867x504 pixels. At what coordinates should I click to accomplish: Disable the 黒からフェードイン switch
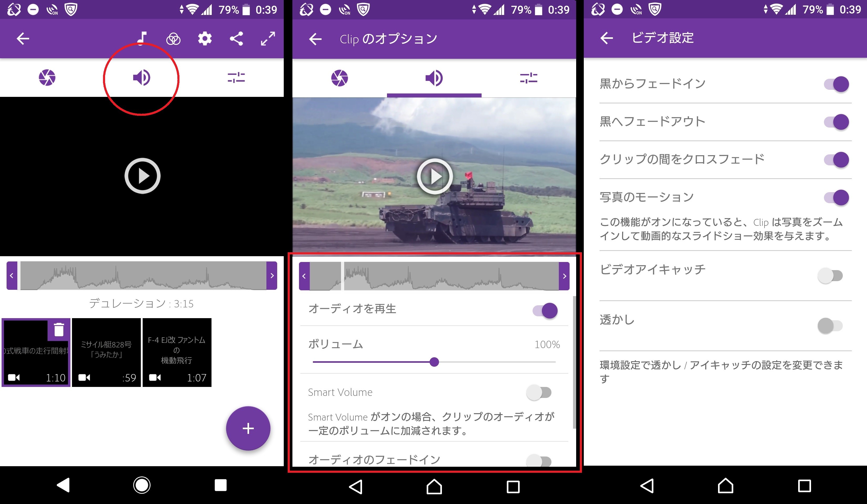pyautogui.click(x=836, y=84)
